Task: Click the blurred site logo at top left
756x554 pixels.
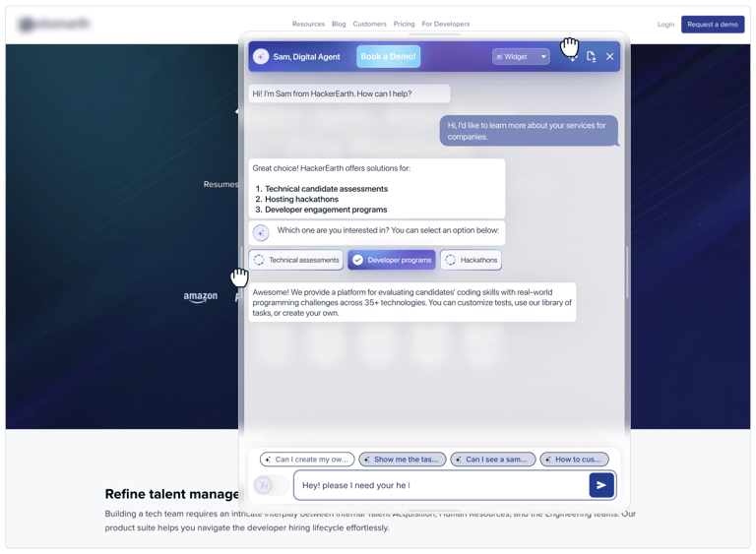Action: 54,24
